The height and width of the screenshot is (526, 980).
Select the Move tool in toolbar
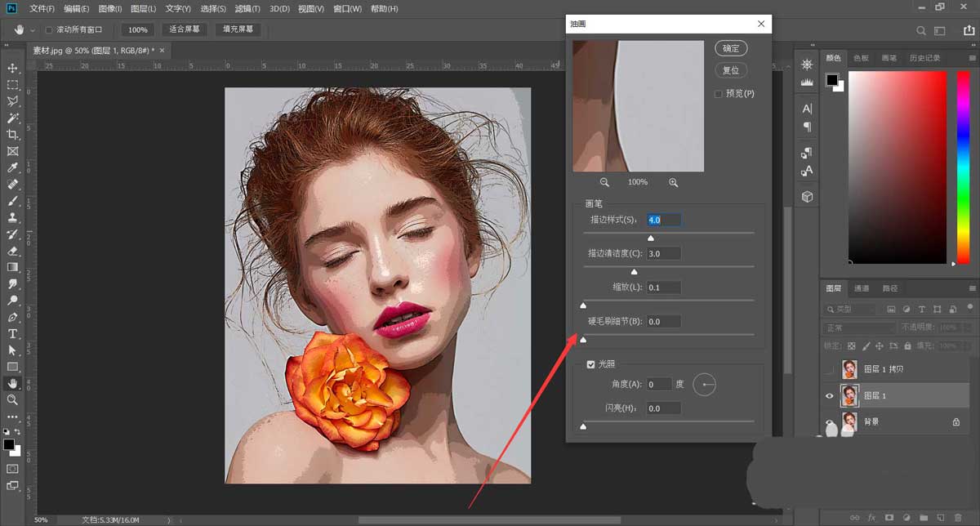pyautogui.click(x=12, y=68)
